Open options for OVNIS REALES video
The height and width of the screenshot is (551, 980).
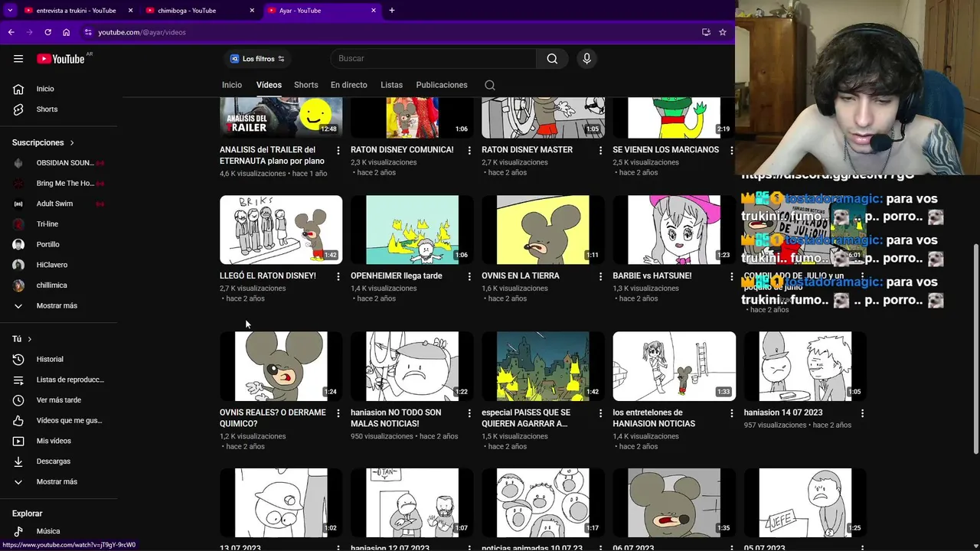point(338,413)
